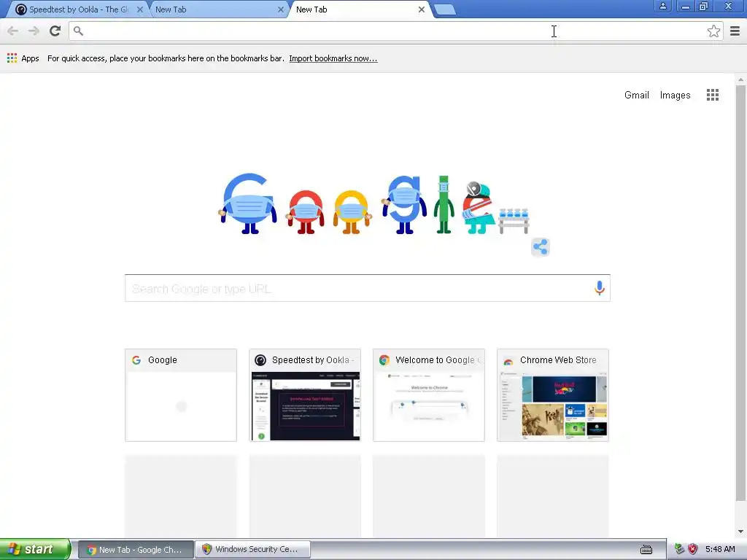The height and width of the screenshot is (560, 747).
Task: Go back with the back arrow
Action: coord(13,31)
